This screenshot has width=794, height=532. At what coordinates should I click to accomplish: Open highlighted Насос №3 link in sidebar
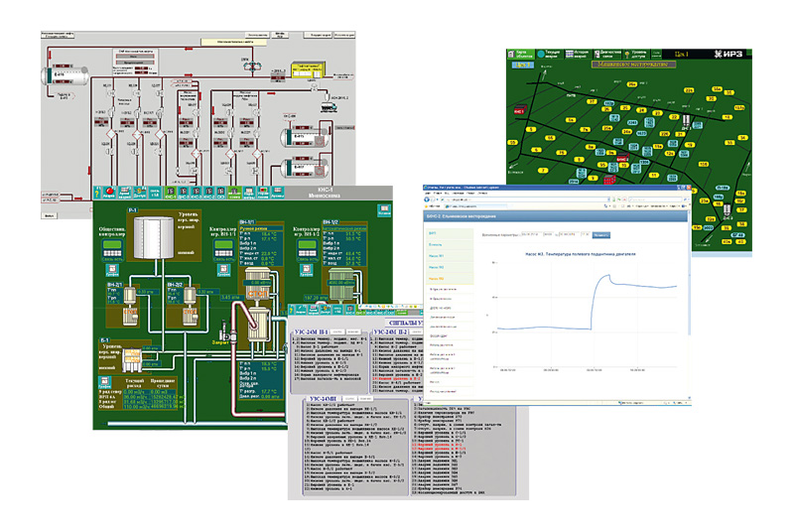point(437,278)
